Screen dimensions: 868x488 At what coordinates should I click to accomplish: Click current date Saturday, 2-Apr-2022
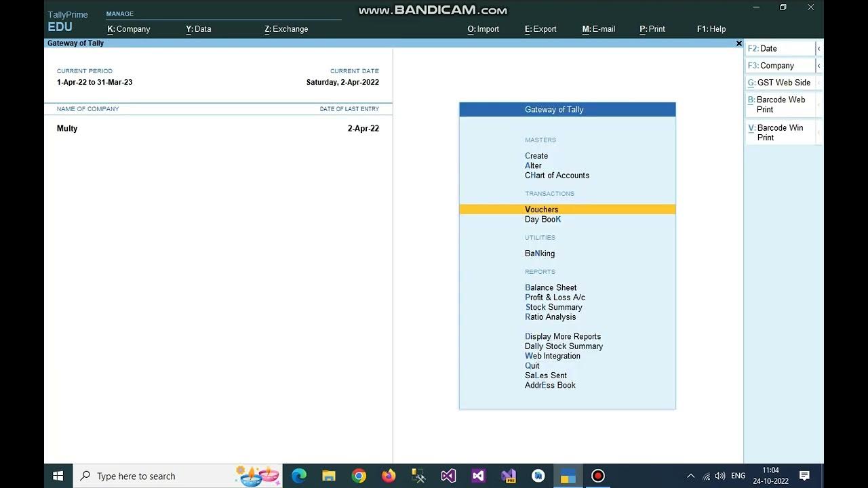click(342, 83)
